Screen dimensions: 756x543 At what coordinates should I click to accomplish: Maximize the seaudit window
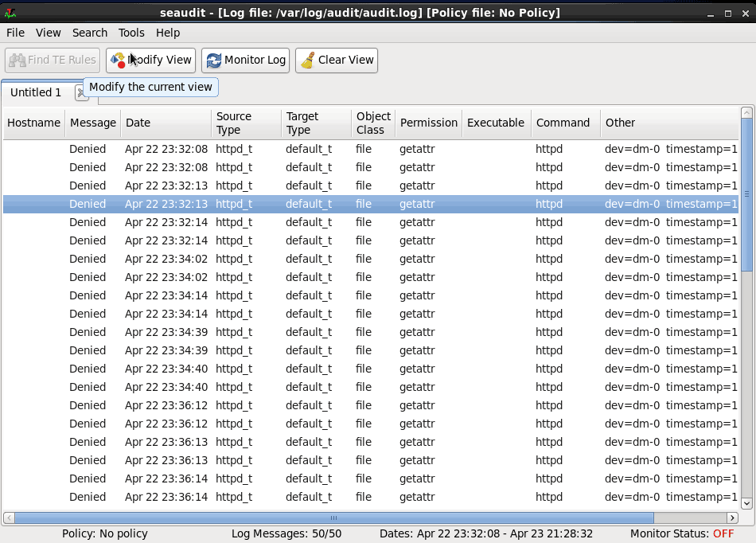(x=728, y=14)
